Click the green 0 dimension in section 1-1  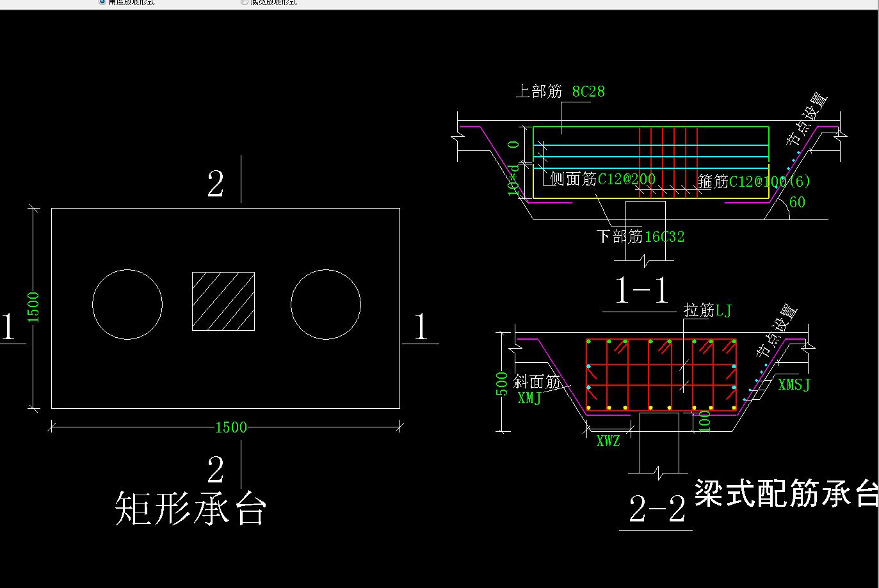(x=513, y=145)
